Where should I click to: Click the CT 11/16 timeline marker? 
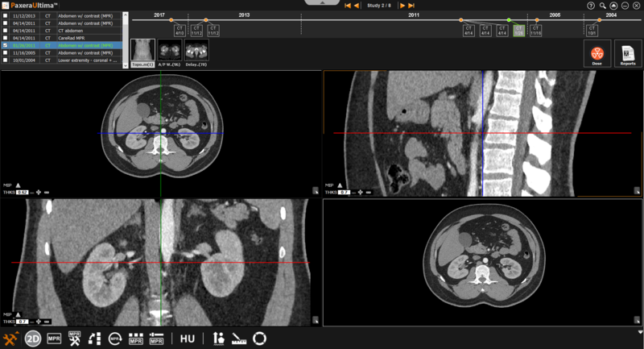tap(536, 31)
